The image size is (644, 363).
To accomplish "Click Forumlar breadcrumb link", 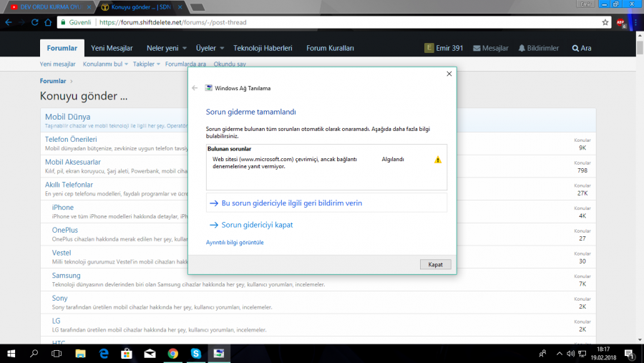I will coord(53,81).
